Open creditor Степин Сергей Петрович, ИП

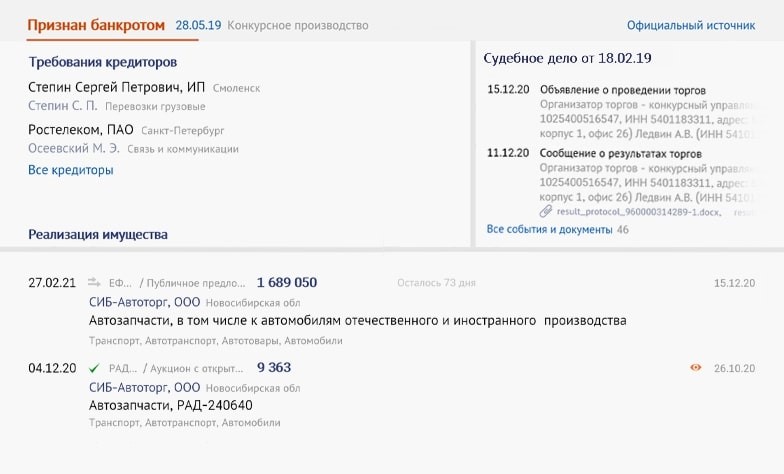pos(116,88)
